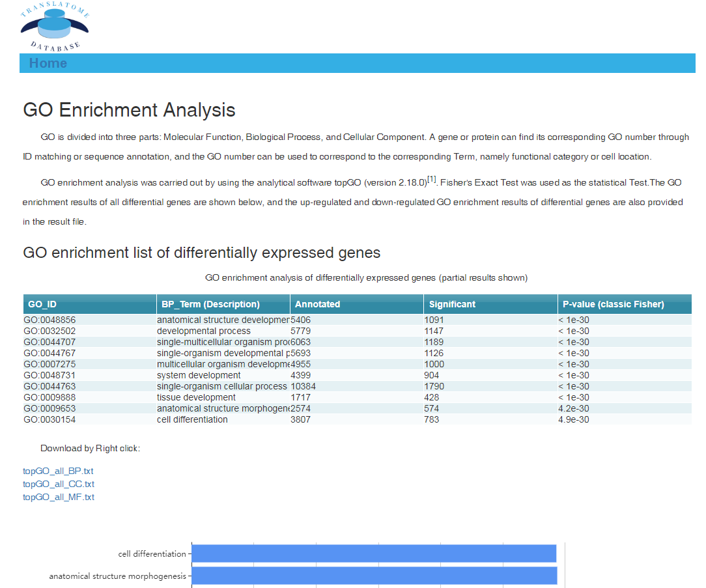
Task: Click the Annotated value 5406
Action: tap(301, 320)
